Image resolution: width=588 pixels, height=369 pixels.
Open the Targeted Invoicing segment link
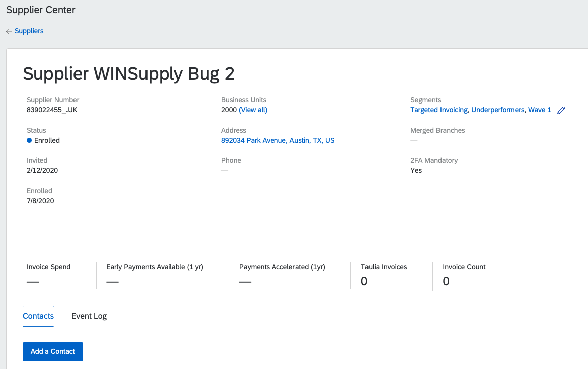(439, 110)
